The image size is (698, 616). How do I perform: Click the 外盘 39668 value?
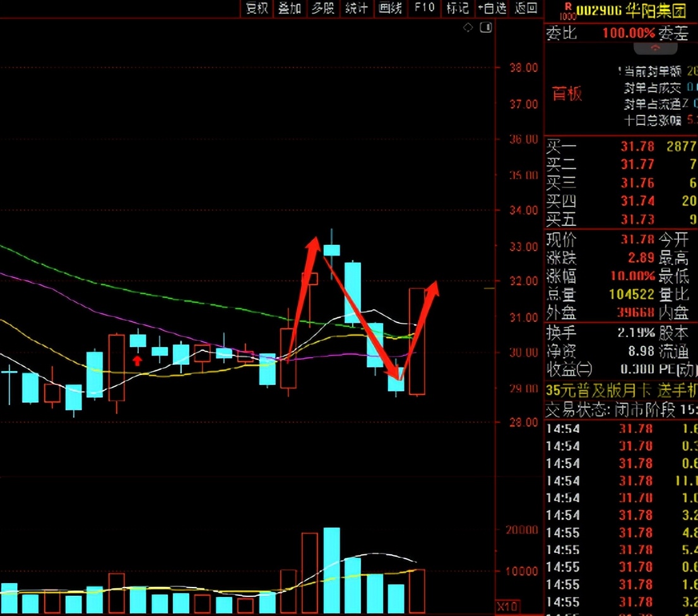tap(636, 312)
